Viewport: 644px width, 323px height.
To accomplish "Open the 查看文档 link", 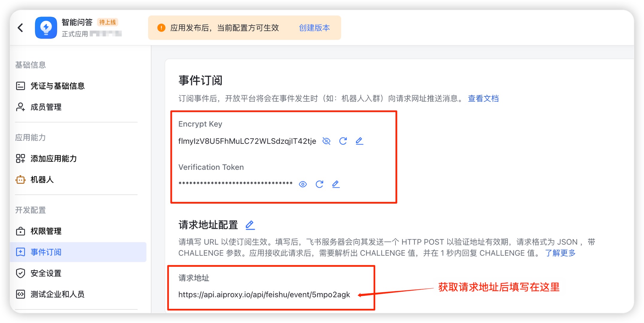I will click(483, 98).
